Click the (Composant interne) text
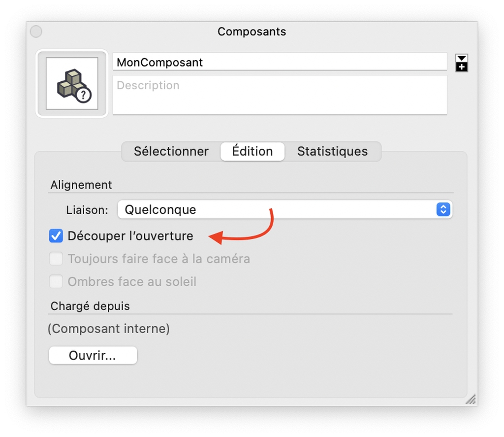Screen dimensions: 504x437 tap(109, 329)
